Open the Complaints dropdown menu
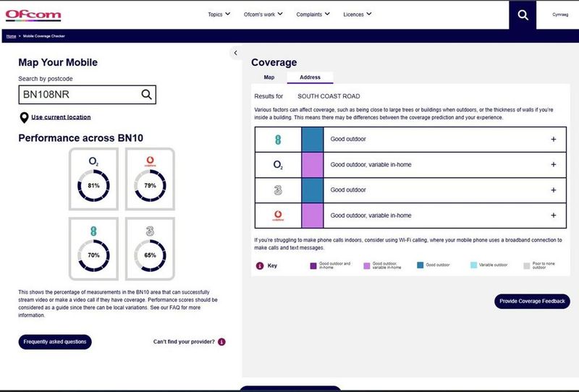This screenshot has height=392, width=579. pyautogui.click(x=313, y=14)
